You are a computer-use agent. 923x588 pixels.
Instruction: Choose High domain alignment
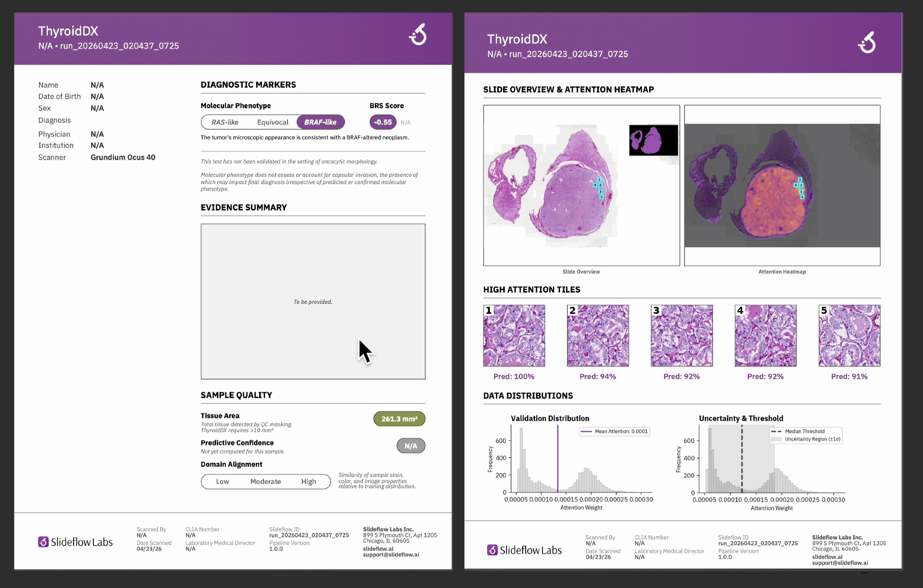pyautogui.click(x=308, y=482)
